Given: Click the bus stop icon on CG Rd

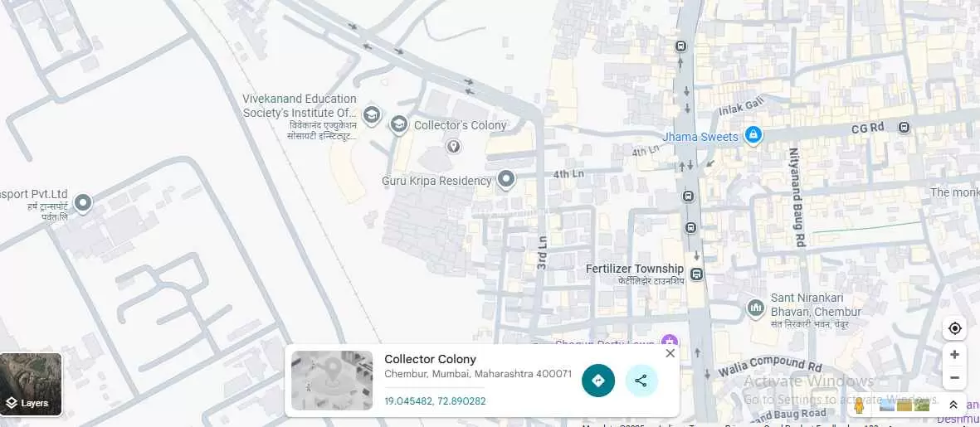Looking at the screenshot, I should click(x=904, y=128).
